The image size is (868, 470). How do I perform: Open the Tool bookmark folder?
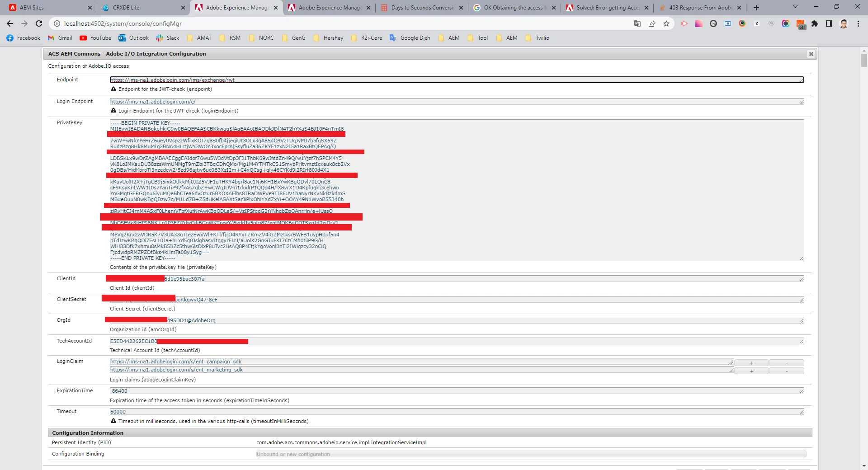(x=478, y=38)
